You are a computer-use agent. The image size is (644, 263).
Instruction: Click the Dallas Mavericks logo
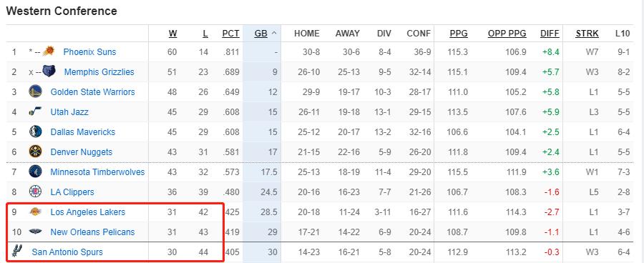click(35, 131)
